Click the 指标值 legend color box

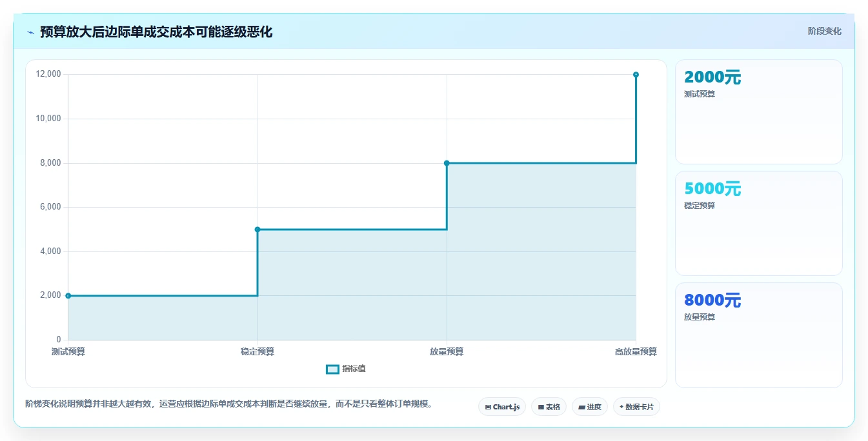pyautogui.click(x=332, y=369)
